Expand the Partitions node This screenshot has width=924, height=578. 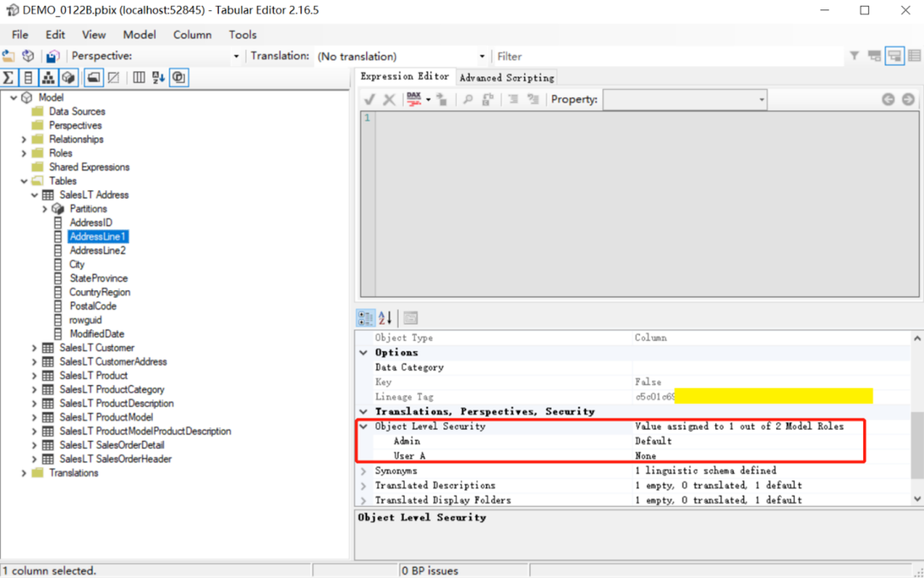(44, 209)
